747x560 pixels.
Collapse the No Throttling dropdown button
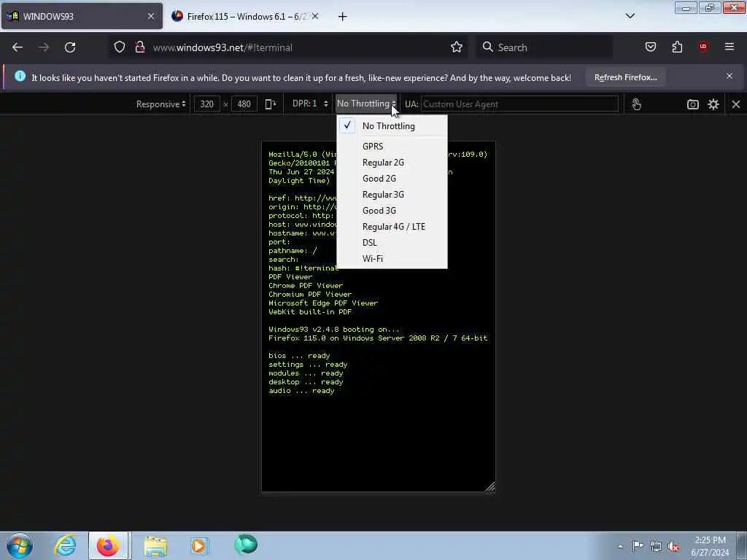366,104
